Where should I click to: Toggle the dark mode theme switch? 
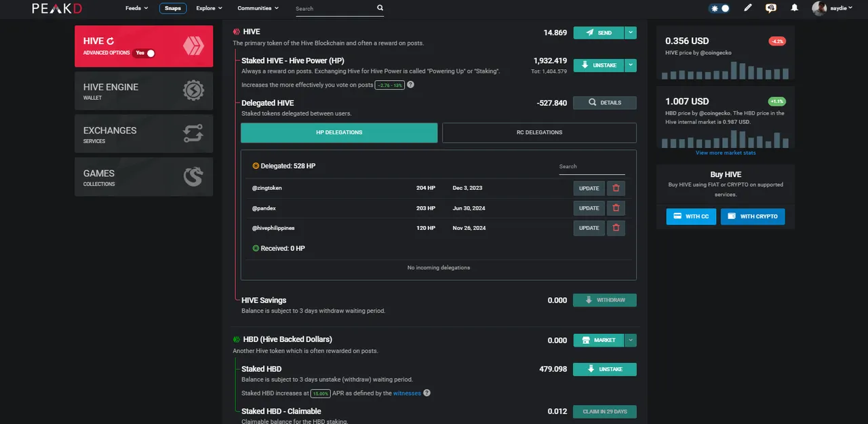pyautogui.click(x=719, y=8)
